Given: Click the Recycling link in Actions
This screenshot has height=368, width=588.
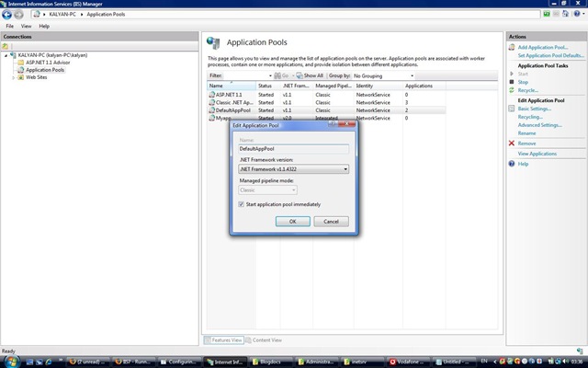Looking at the screenshot, I should (x=530, y=117).
